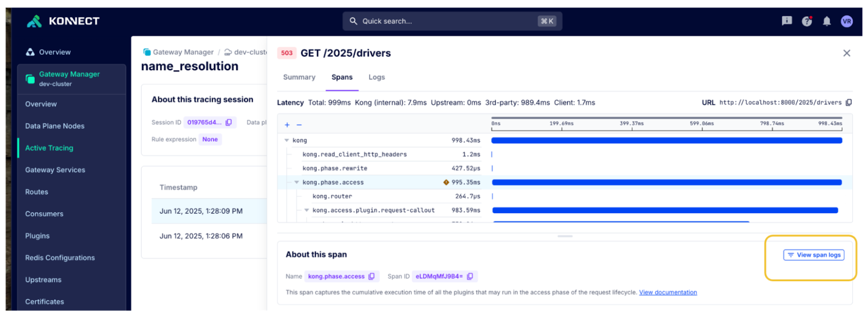Copy the request URL
The image size is (868, 311).
(849, 103)
